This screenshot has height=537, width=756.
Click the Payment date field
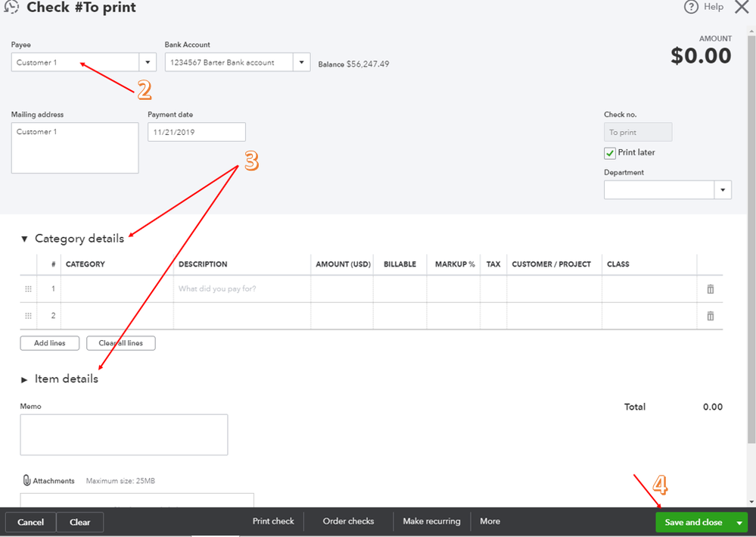(x=197, y=132)
